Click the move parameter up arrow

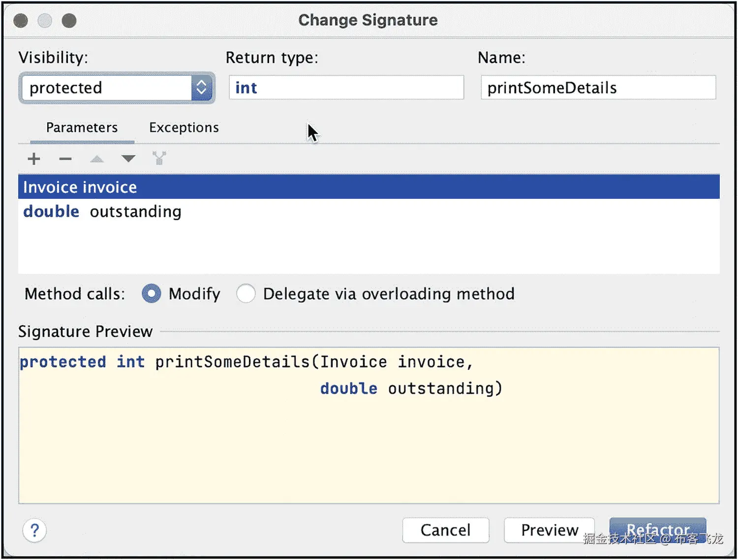(97, 159)
